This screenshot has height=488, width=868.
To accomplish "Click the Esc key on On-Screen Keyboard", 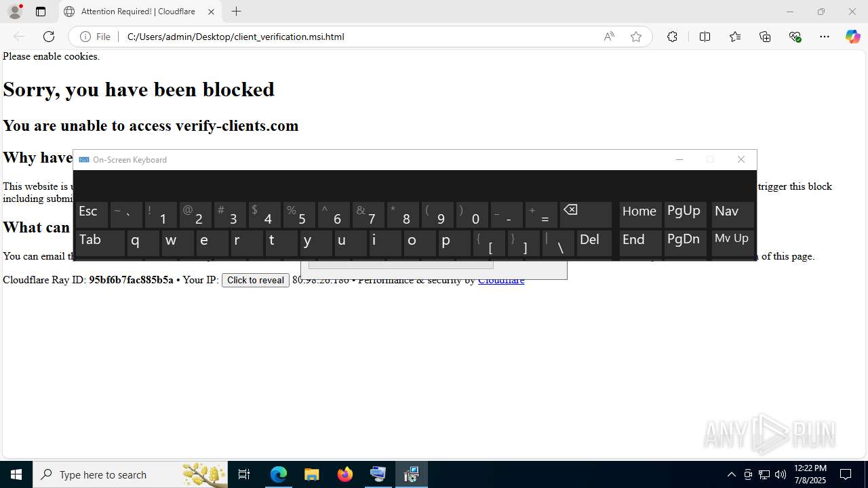I will click(x=92, y=214).
